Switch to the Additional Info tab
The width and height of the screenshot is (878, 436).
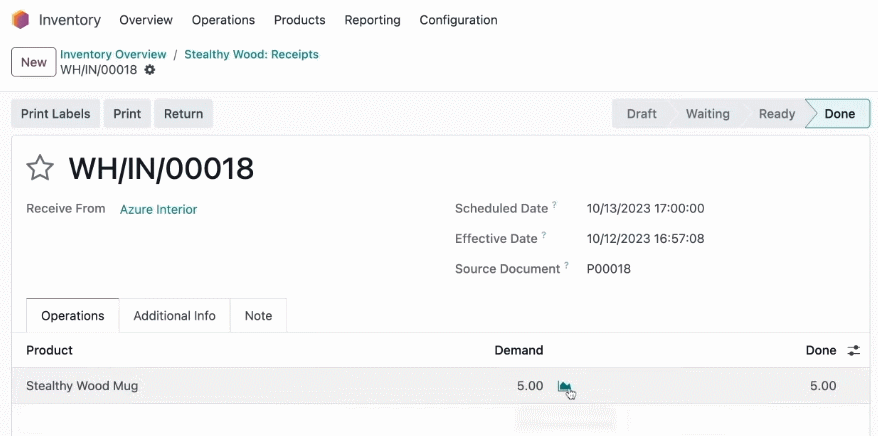tap(174, 316)
